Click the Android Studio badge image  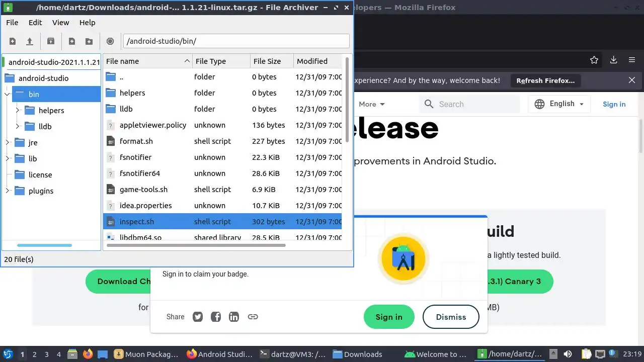[403, 259]
